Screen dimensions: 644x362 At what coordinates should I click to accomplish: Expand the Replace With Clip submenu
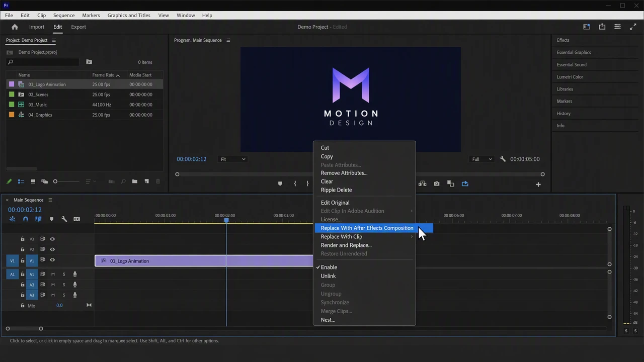click(364, 237)
